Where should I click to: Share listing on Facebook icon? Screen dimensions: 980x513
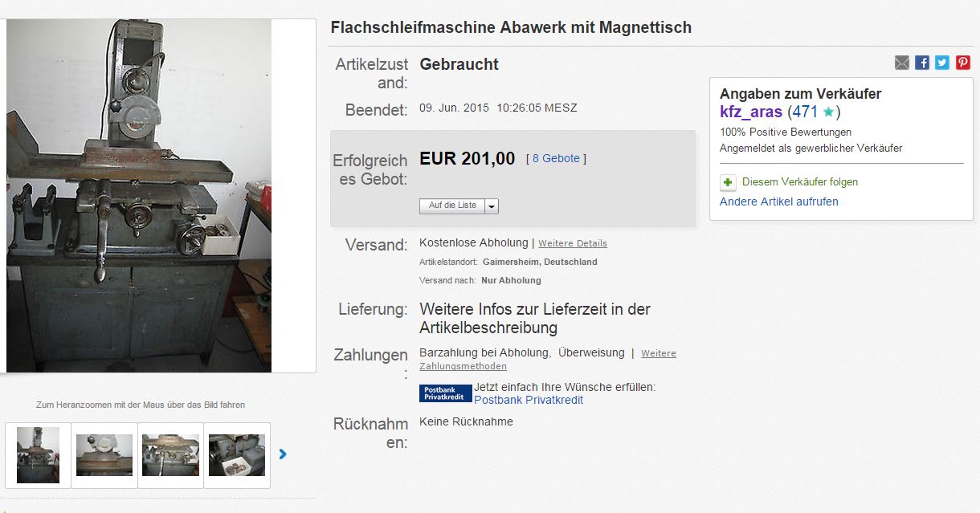[x=922, y=63]
